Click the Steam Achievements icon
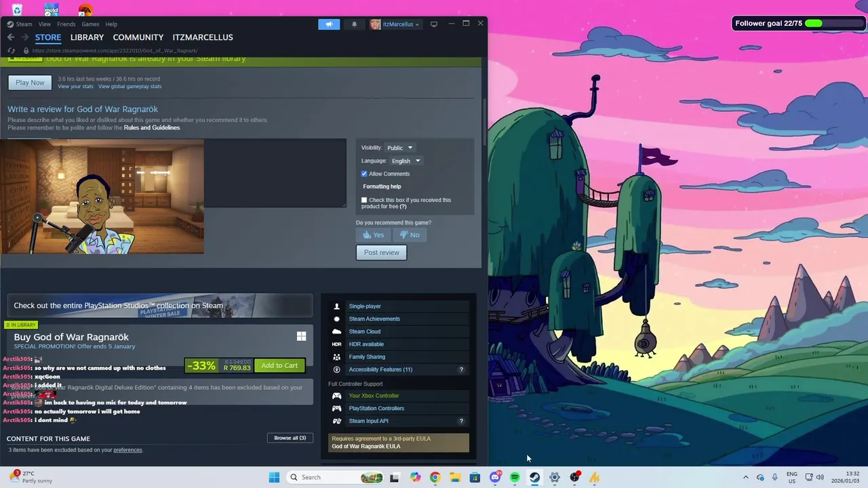868x488 pixels. tap(336, 319)
